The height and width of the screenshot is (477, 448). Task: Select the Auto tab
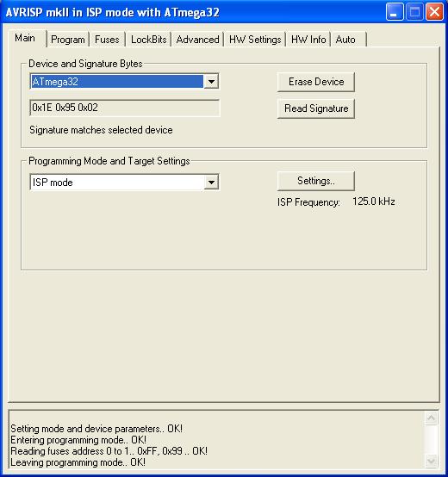pos(348,40)
